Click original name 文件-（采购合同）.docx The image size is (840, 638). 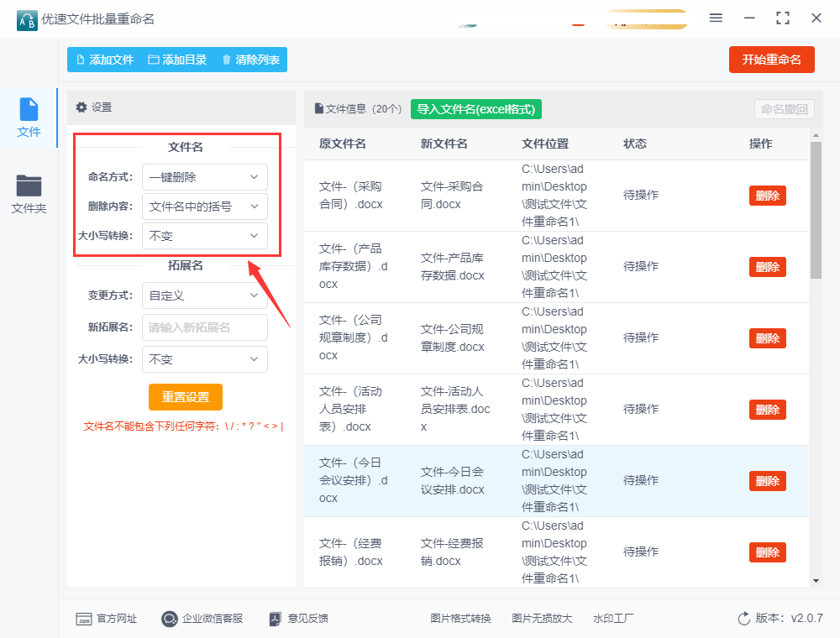(351, 196)
